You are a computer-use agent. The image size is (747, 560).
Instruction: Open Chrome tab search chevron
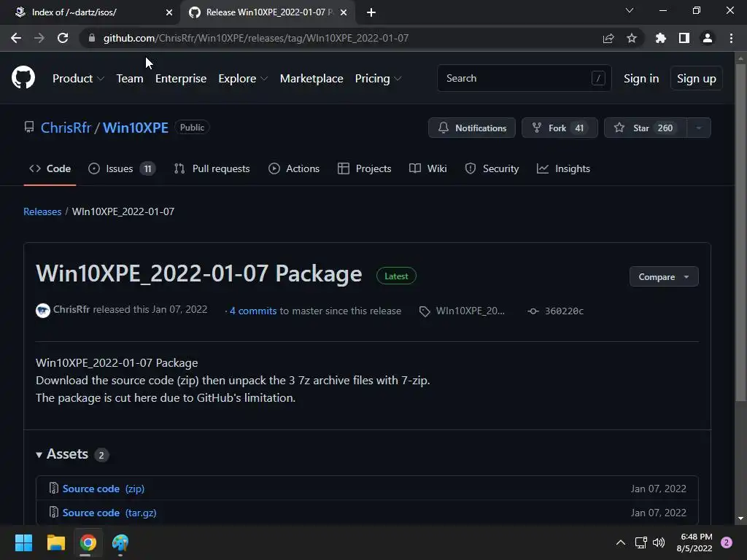(630, 10)
